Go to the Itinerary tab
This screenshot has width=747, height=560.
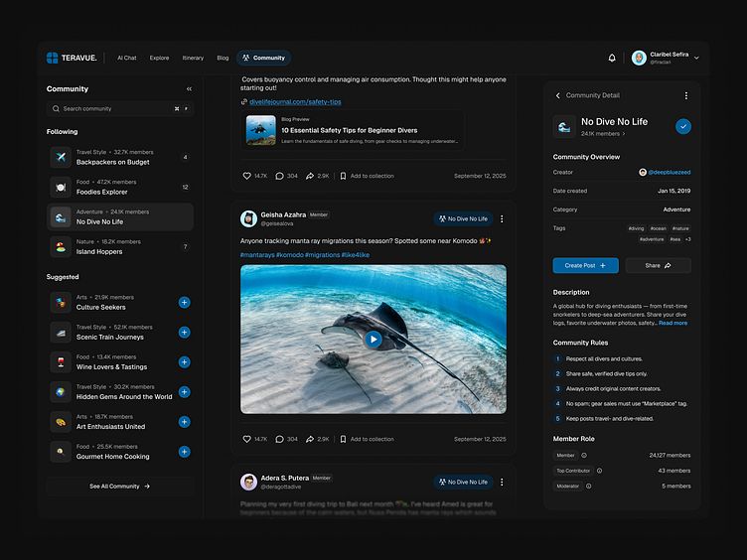tap(193, 58)
